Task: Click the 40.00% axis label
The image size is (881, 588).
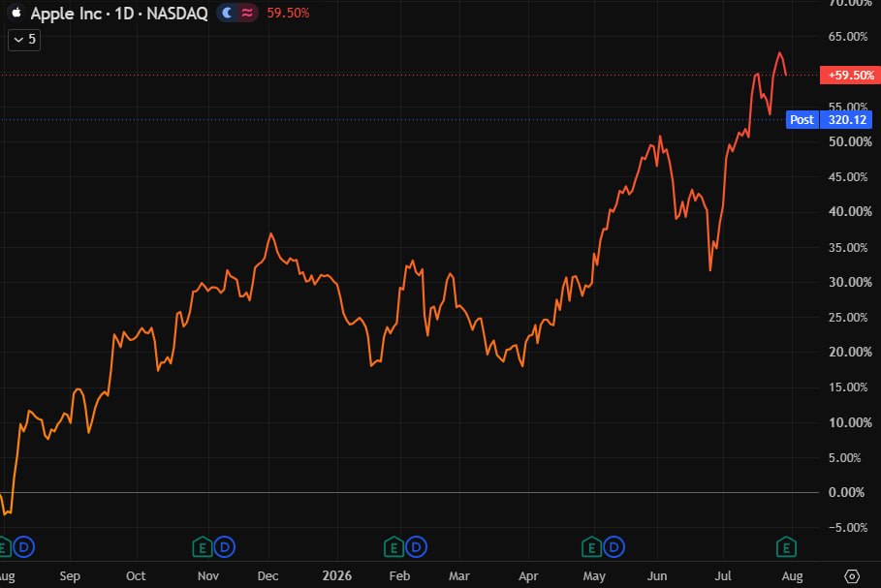Action: [850, 212]
